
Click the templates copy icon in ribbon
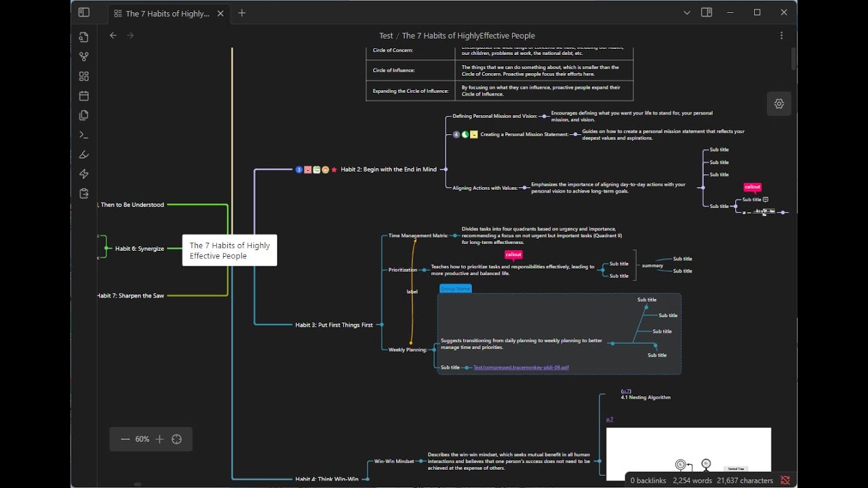pos(83,115)
